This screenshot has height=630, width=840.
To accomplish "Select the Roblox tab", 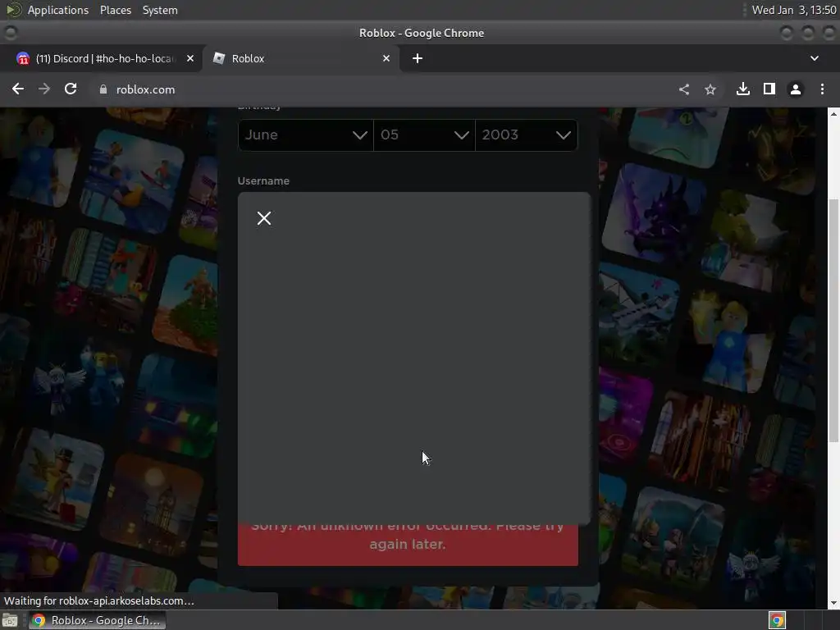I will 301,58.
